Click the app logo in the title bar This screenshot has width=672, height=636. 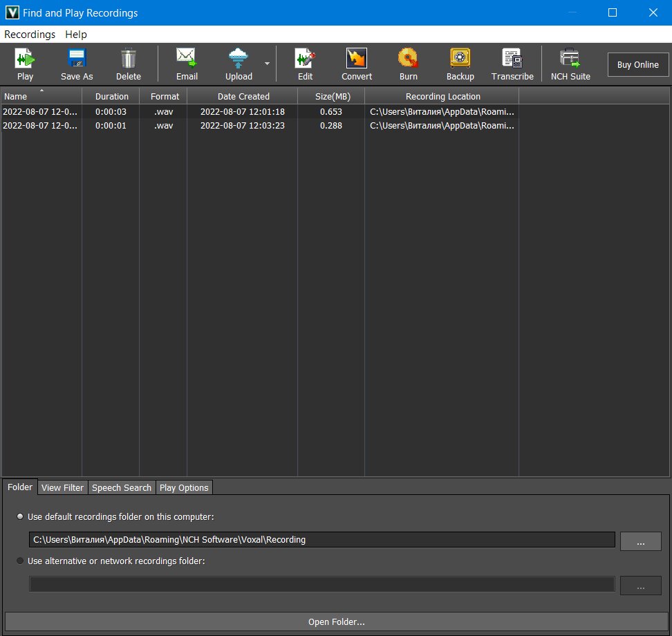12,12
